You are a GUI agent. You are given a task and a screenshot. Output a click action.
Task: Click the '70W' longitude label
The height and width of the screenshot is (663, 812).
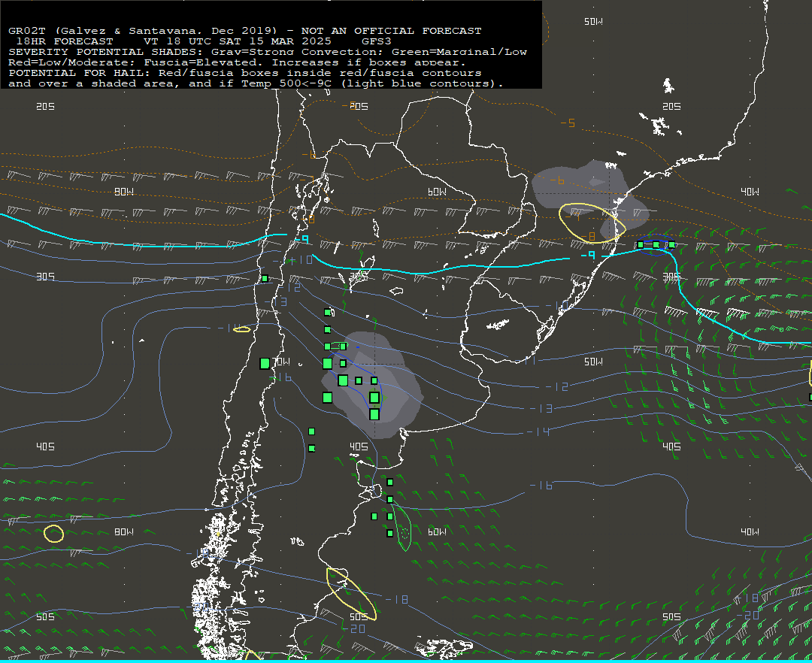point(281,362)
